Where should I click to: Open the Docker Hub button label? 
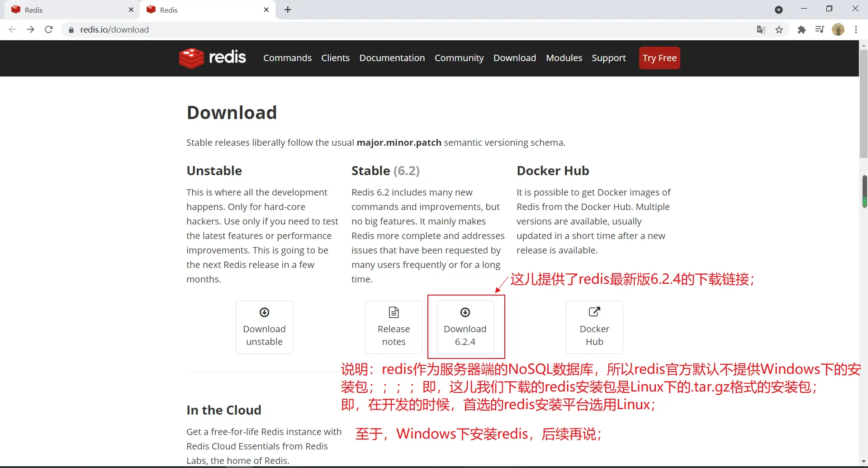coord(594,335)
